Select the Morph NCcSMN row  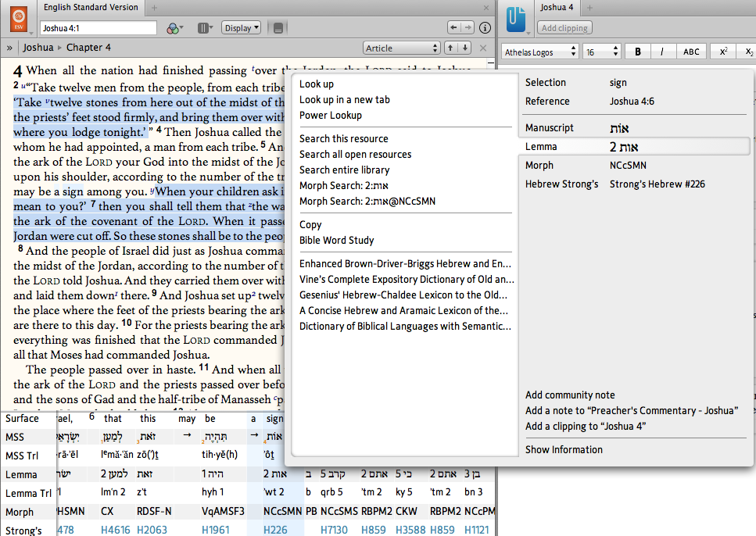click(635, 166)
